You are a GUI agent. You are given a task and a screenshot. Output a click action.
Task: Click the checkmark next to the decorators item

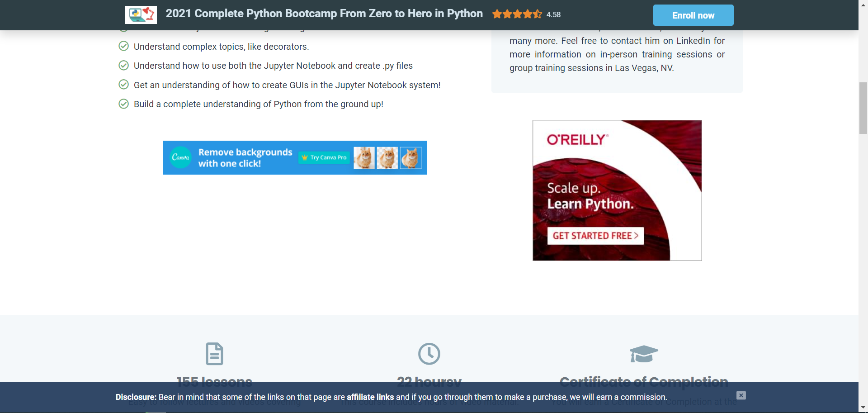(x=124, y=46)
